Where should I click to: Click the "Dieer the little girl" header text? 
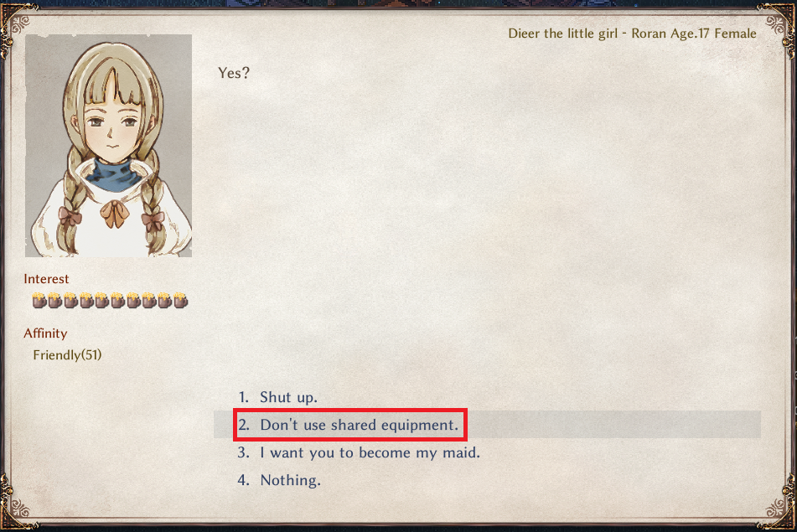click(x=562, y=34)
